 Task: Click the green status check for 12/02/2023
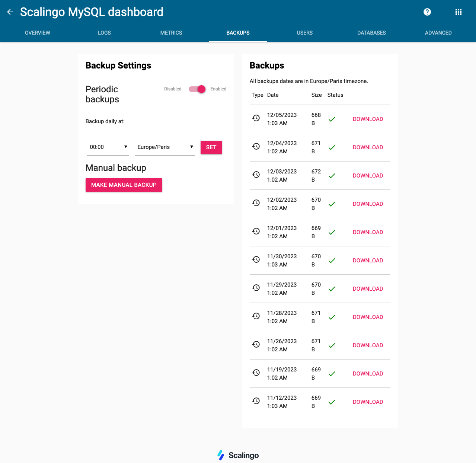pyautogui.click(x=332, y=204)
